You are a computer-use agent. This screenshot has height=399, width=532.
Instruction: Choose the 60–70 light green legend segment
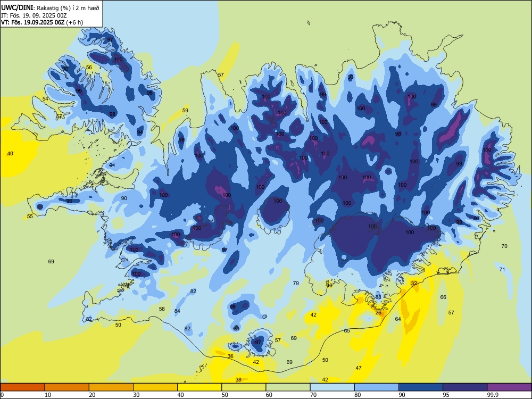click(x=288, y=387)
